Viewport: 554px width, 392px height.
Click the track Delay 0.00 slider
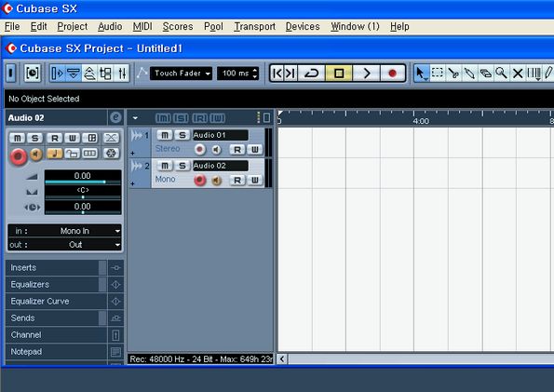[82, 208]
